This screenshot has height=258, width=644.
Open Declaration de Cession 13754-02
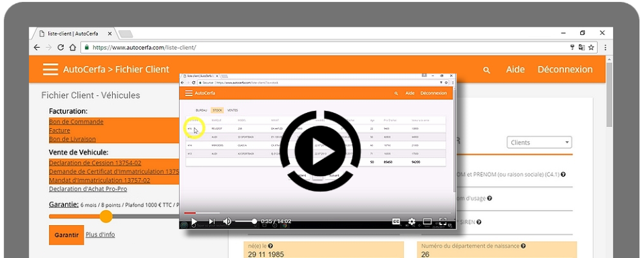[95, 163]
